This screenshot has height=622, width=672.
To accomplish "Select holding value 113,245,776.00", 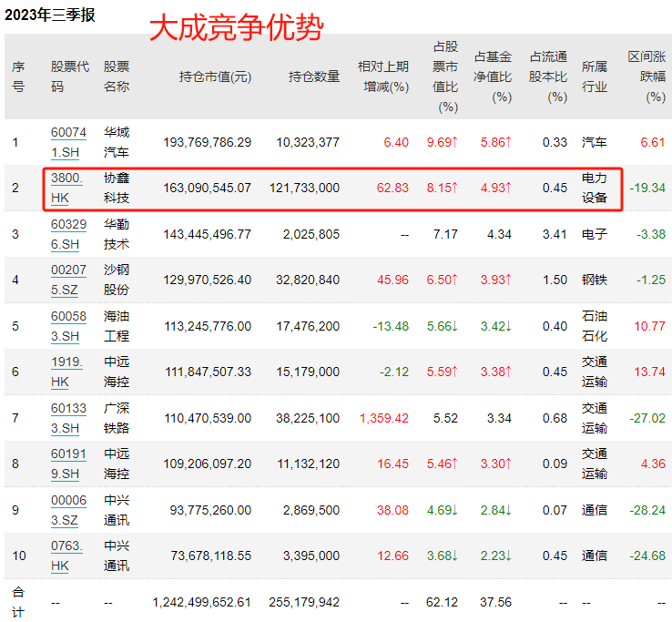I will coord(208,326).
